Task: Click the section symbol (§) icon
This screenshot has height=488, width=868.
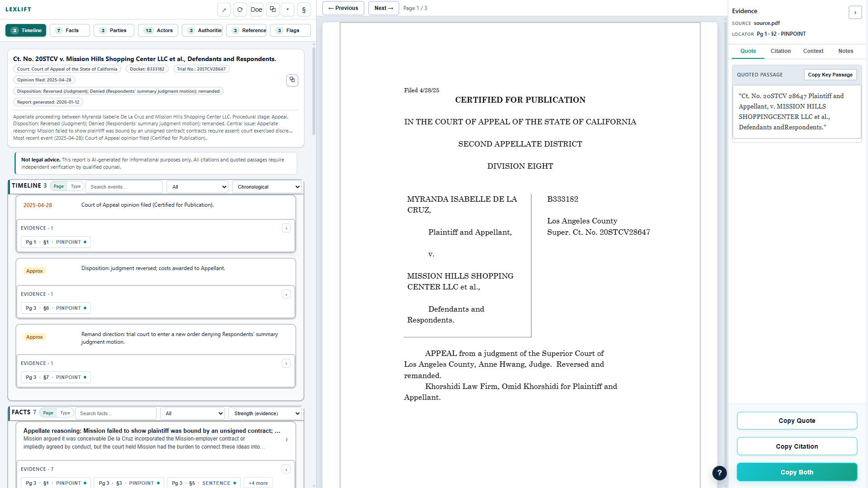Action: pyautogui.click(x=304, y=9)
